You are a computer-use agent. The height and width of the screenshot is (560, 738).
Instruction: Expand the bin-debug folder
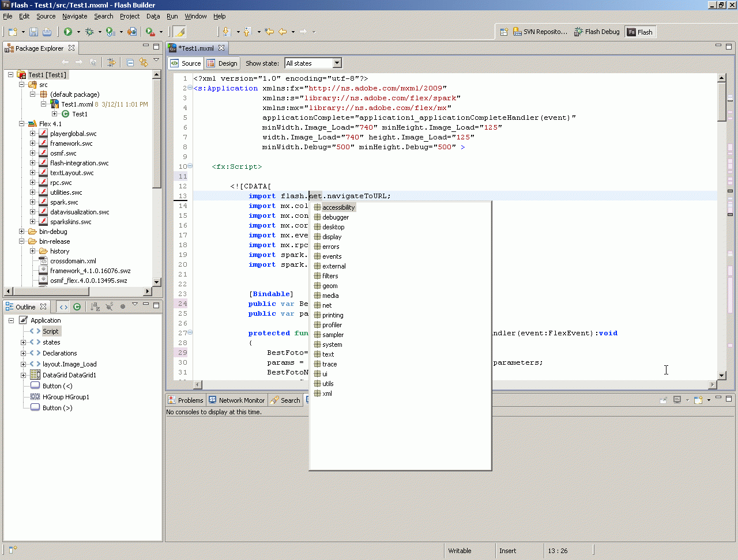point(22,232)
